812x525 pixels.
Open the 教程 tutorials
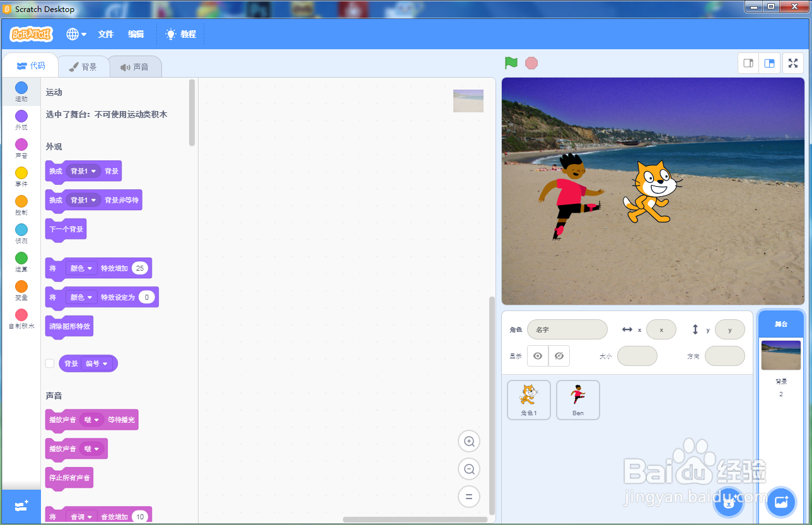click(181, 34)
